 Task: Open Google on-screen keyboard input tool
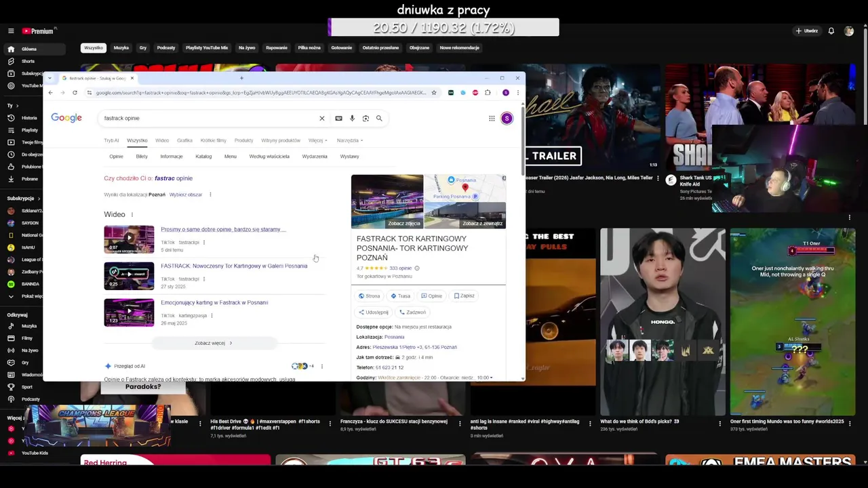click(x=338, y=118)
